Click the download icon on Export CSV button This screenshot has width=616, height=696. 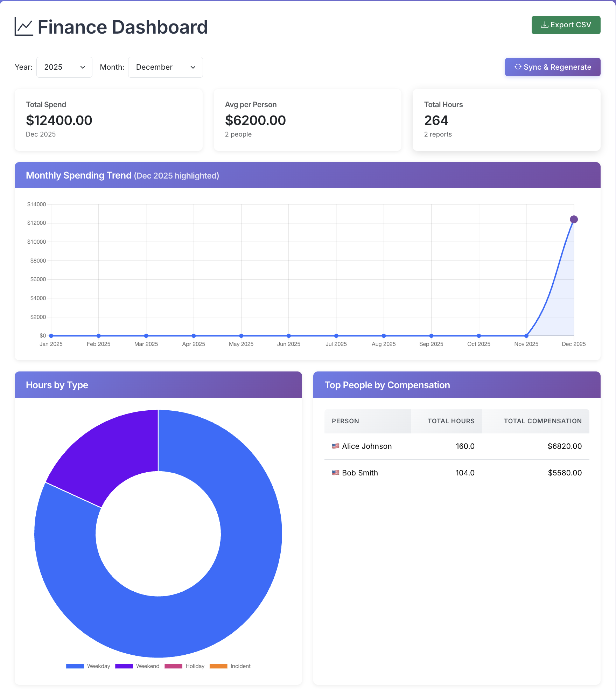545,25
